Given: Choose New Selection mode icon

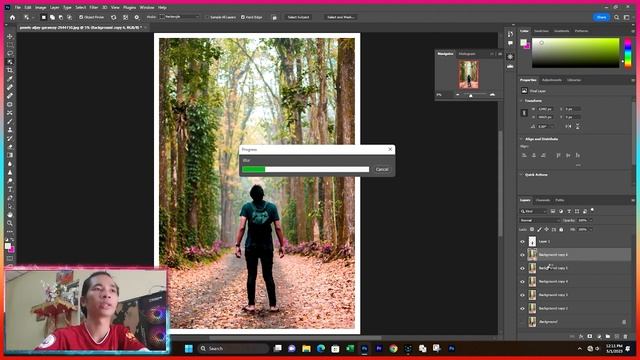Looking at the screenshot, I should [x=44, y=17].
